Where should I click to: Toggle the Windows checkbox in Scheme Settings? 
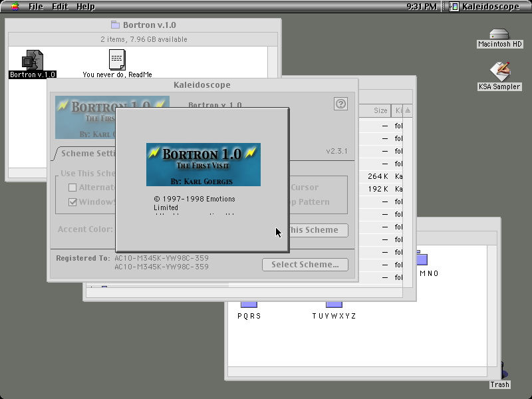pyautogui.click(x=72, y=202)
